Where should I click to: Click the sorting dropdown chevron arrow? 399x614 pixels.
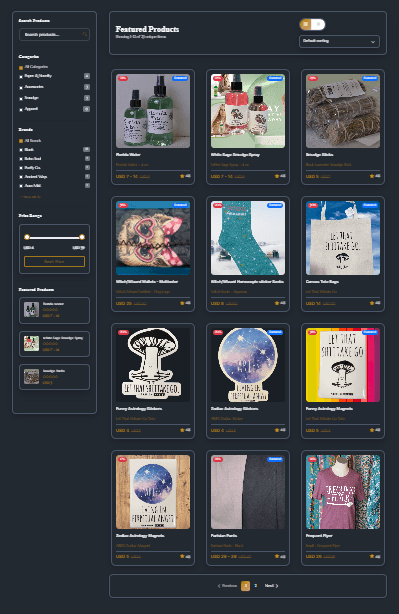coord(372,42)
